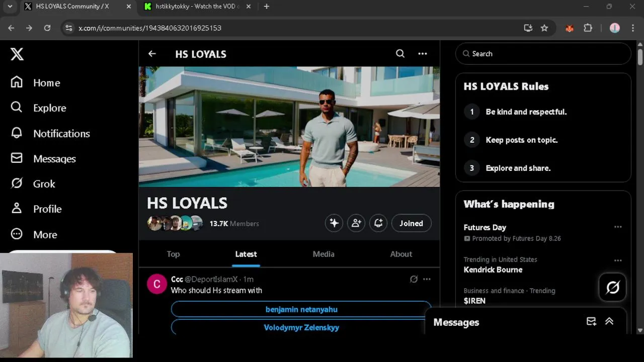Click the invite members icon
The width and height of the screenshot is (644, 362).
click(356, 223)
